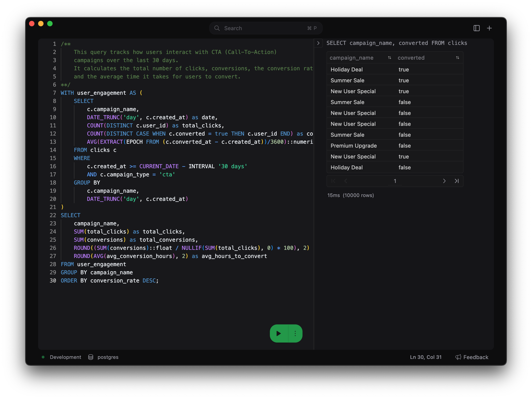Select the postgres database label
The height and width of the screenshot is (399, 532).
click(108, 357)
